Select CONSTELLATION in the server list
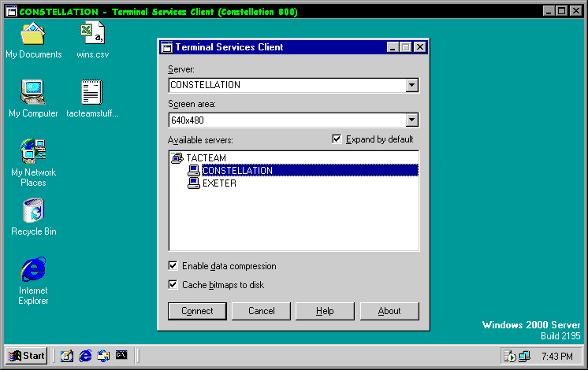The width and height of the screenshot is (588, 370). (x=310, y=170)
